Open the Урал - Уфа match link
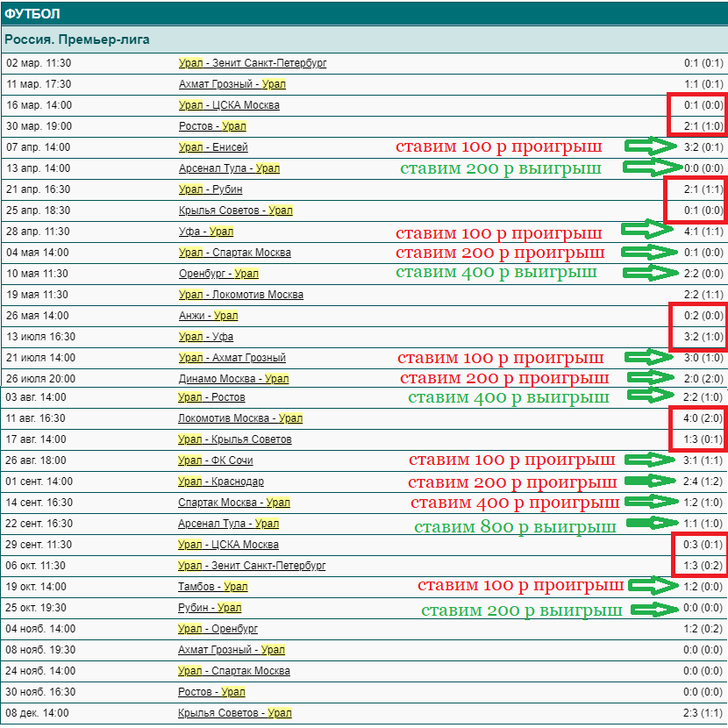 coord(206,337)
